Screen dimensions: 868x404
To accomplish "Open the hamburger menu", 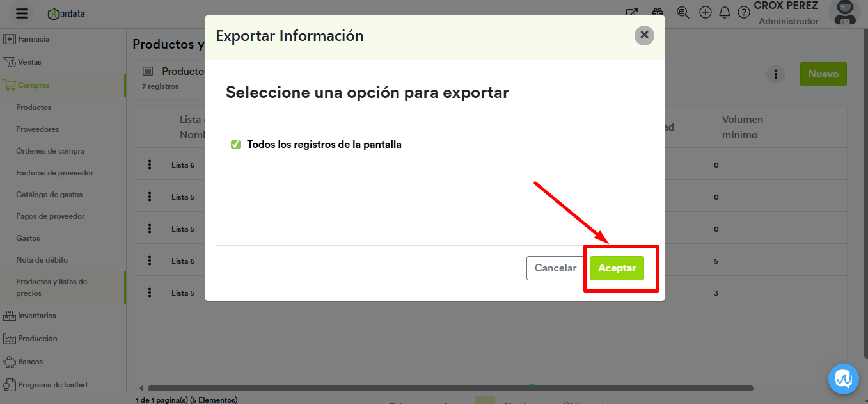I will (22, 13).
